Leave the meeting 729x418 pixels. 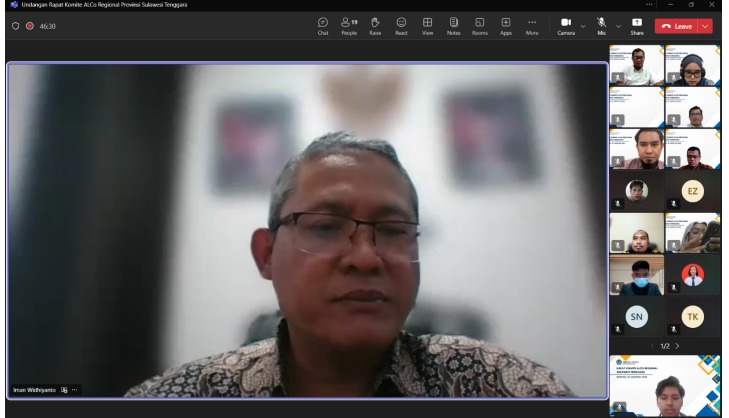(677, 26)
